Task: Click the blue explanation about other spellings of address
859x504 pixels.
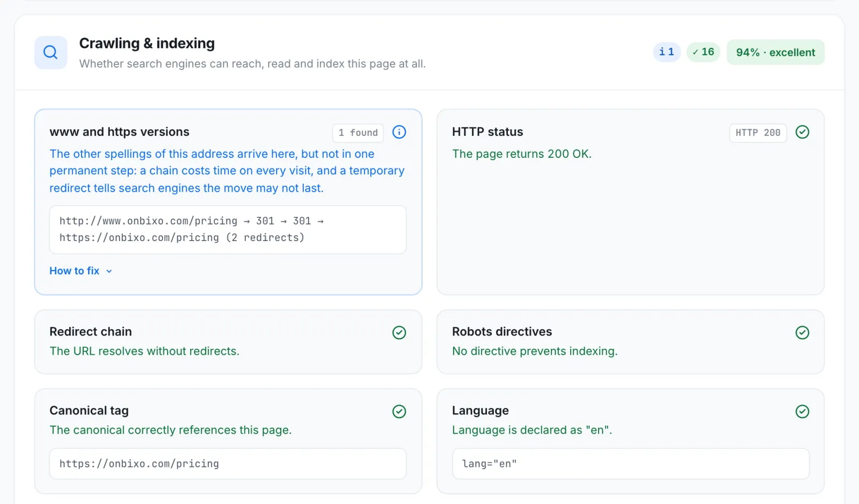Action: click(227, 171)
